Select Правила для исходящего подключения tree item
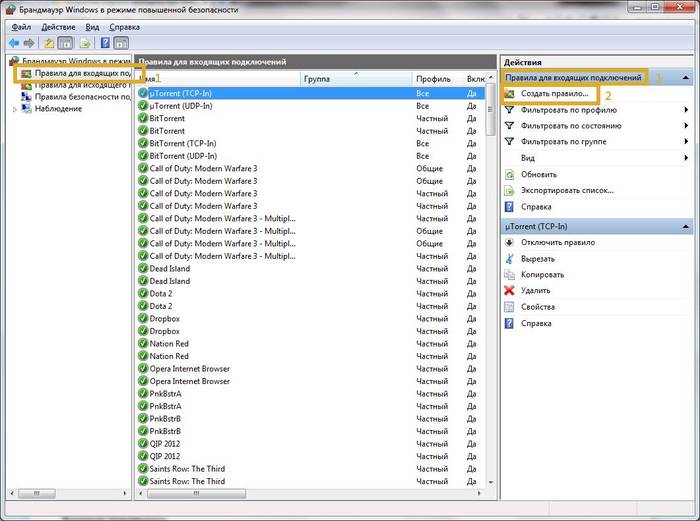The image size is (700, 521). [82, 86]
